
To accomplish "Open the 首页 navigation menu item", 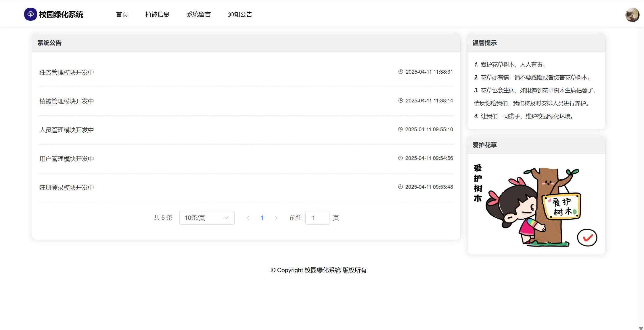I will (x=122, y=14).
